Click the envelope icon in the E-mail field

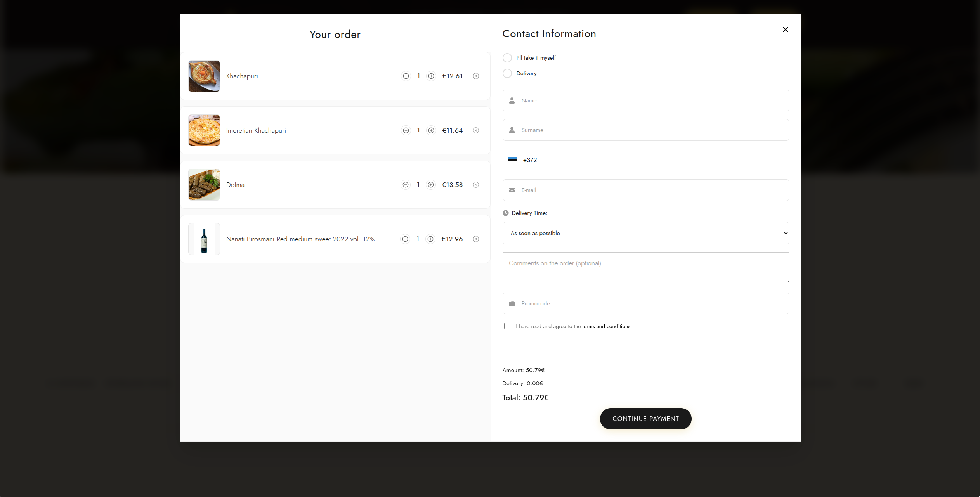click(512, 190)
